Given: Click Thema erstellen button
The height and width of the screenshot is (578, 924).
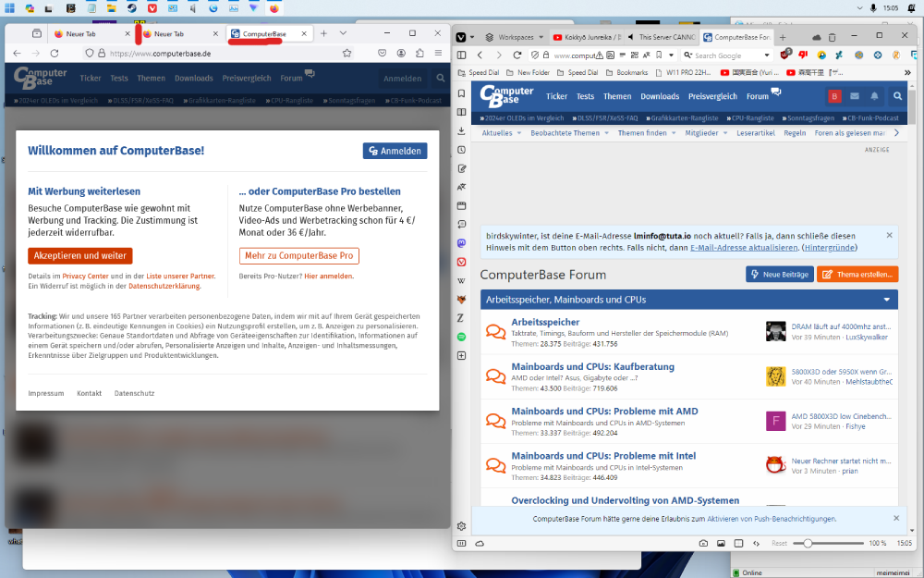Looking at the screenshot, I should (x=857, y=275).
